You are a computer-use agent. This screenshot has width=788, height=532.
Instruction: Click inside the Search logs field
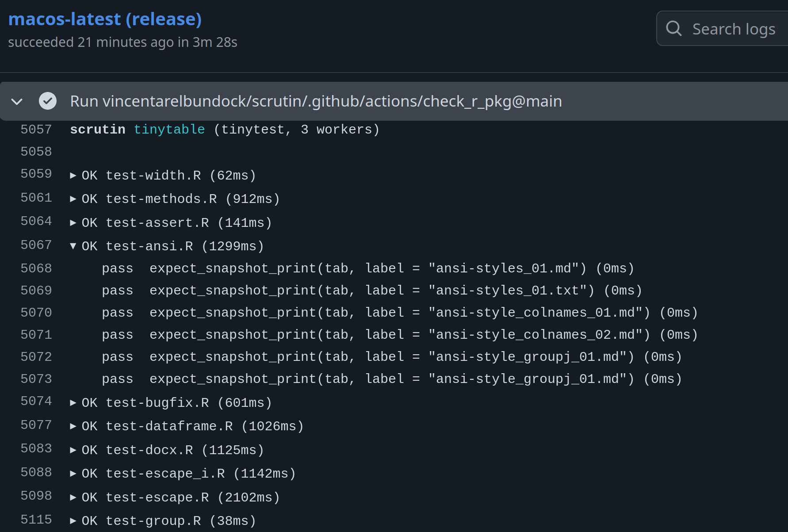pyautogui.click(x=734, y=28)
